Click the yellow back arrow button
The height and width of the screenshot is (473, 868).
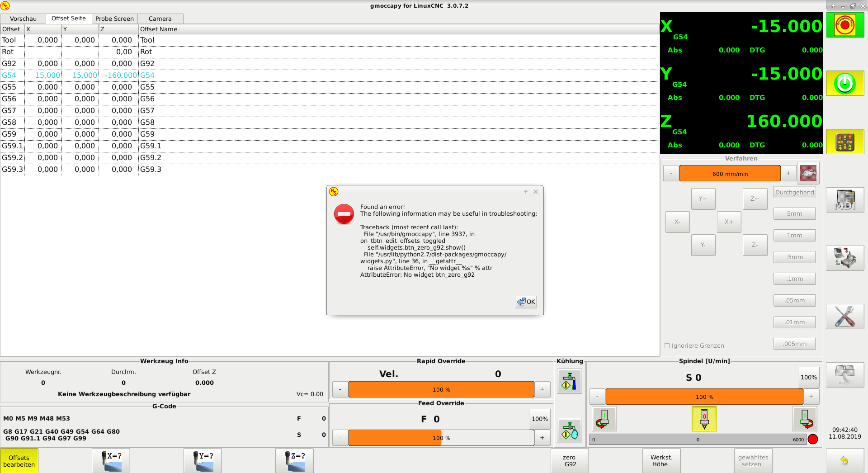845,461
